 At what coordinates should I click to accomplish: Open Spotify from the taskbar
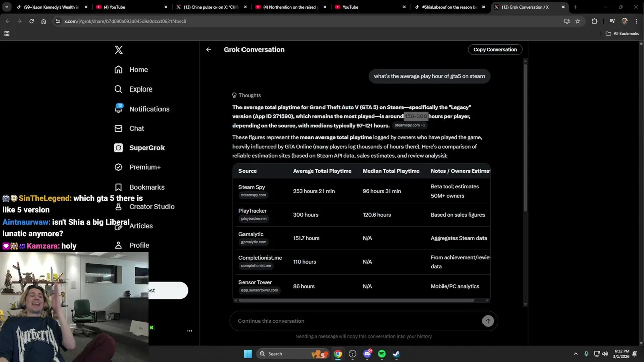point(382,354)
